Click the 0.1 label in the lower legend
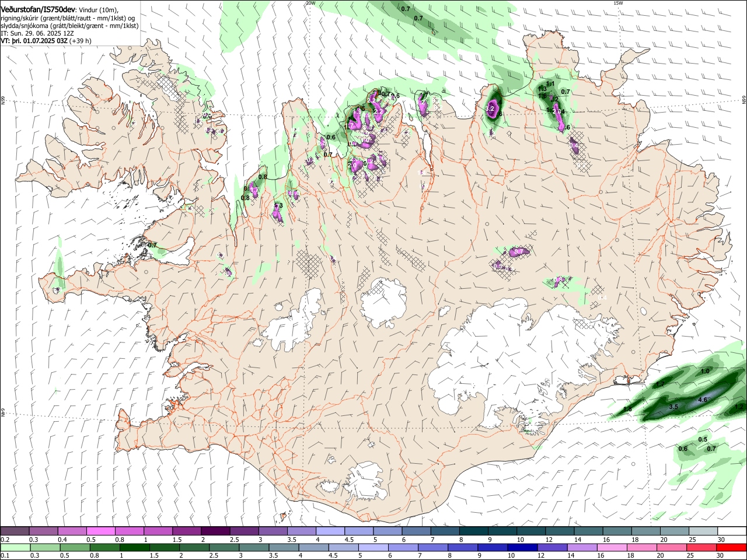The width and height of the screenshot is (747, 560). pyautogui.click(x=5, y=556)
